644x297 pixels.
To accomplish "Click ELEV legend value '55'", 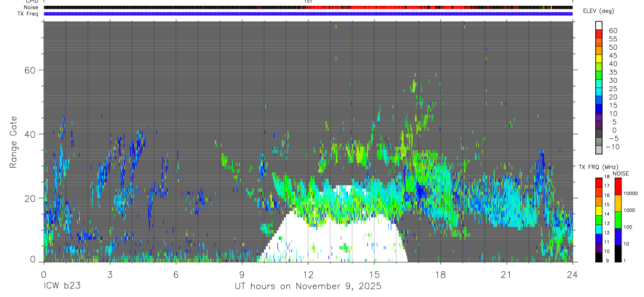I will pyautogui.click(x=612, y=39).
